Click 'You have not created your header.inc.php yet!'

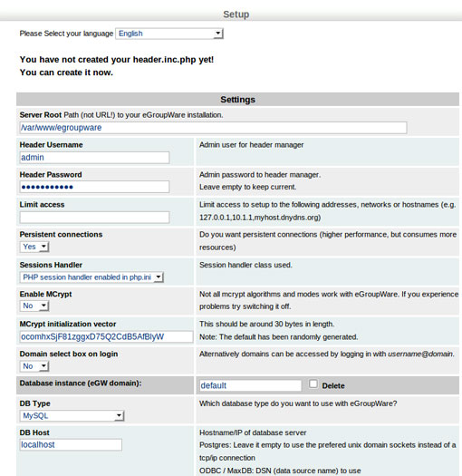pyautogui.click(x=117, y=60)
